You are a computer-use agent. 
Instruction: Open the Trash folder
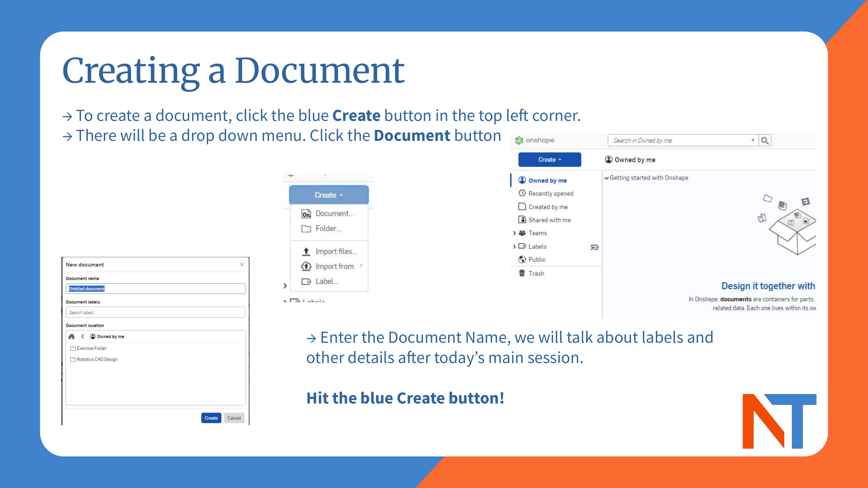click(536, 273)
